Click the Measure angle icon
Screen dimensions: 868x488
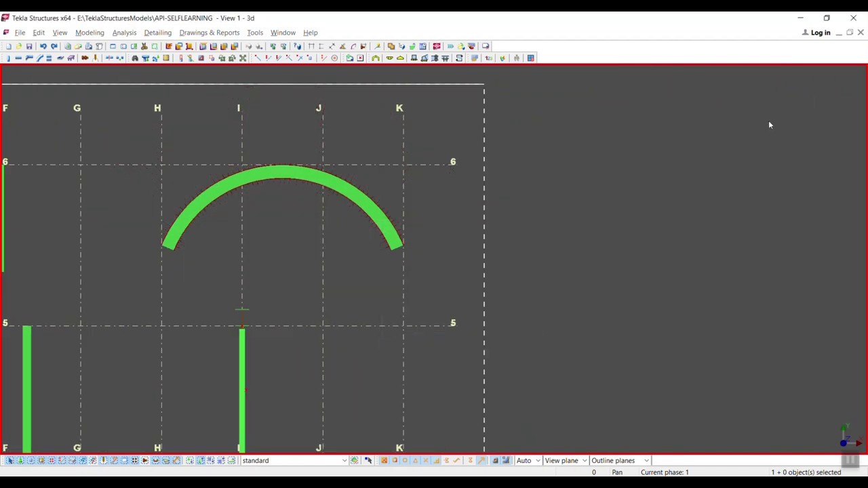click(x=342, y=46)
